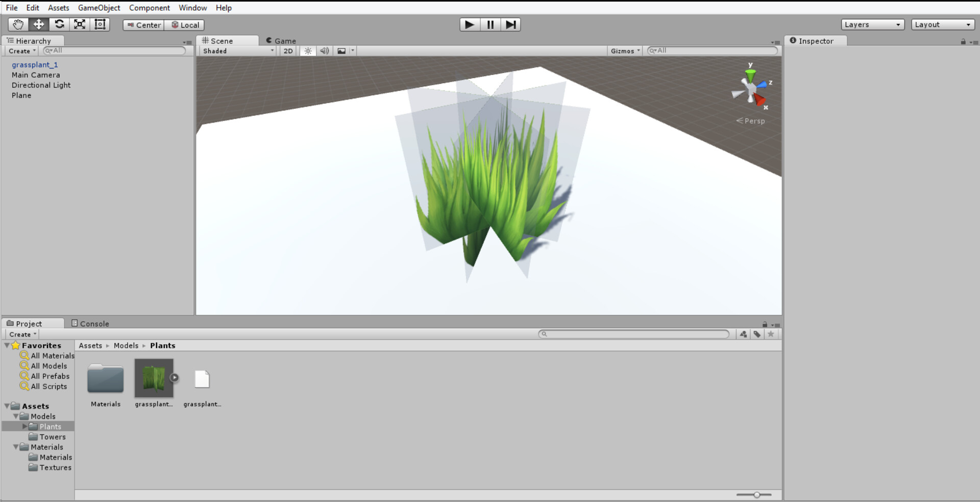Start Play mode
The width and height of the screenshot is (980, 502).
(x=470, y=25)
